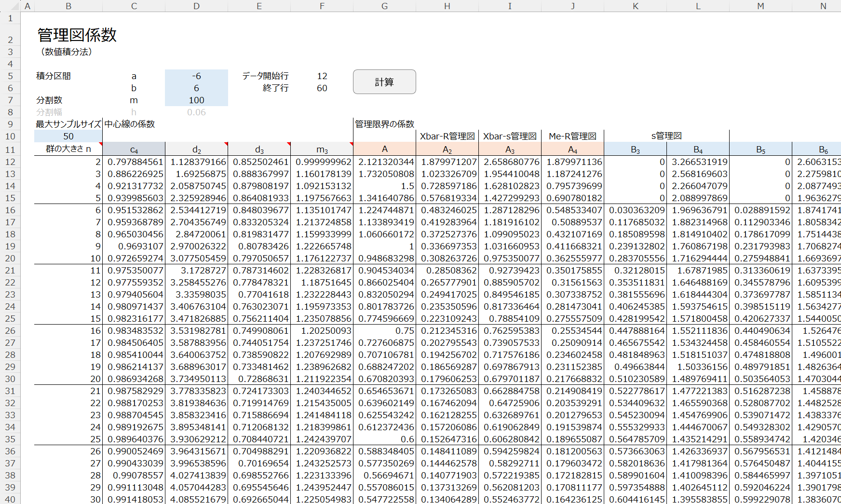The height and width of the screenshot is (504, 841).
Task: Click the 管理図係数 title cell
Action: [x=77, y=35]
